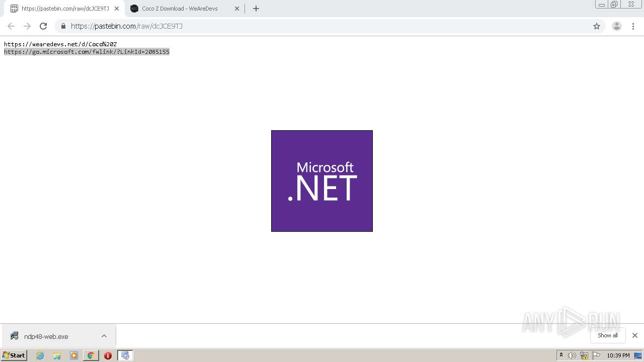Click the Microsoft .NET splash image
This screenshot has height=362, width=644.
pyautogui.click(x=322, y=181)
